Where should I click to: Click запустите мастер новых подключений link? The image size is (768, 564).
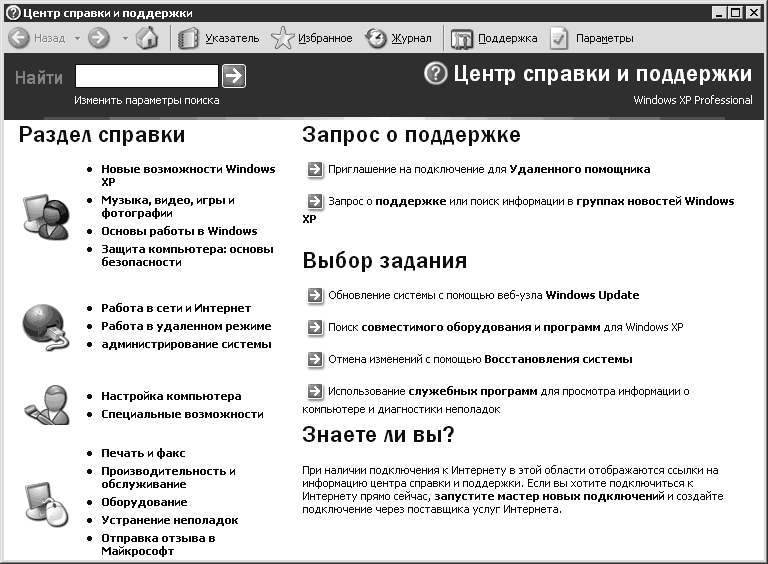[549, 496]
